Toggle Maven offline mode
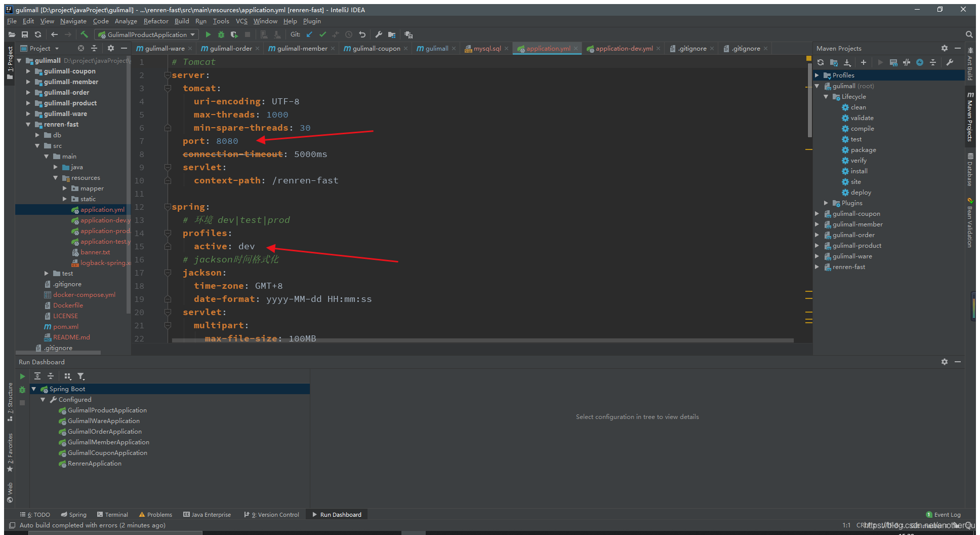Viewport: 980px width, 535px height. [907, 62]
